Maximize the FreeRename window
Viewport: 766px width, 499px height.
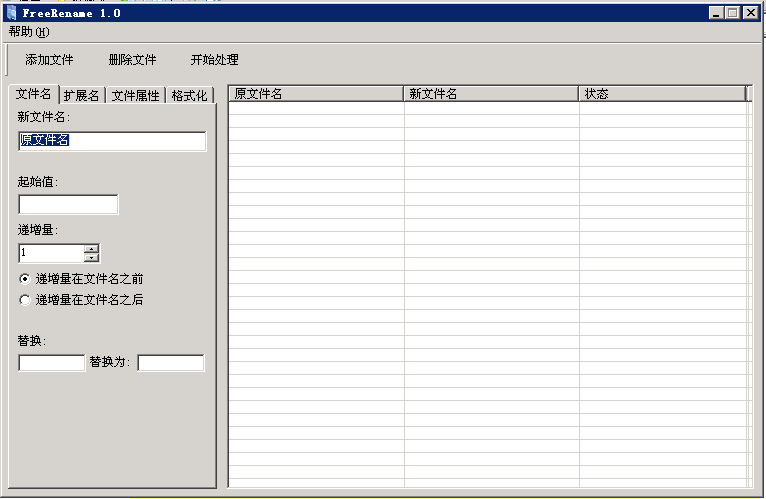coord(732,13)
